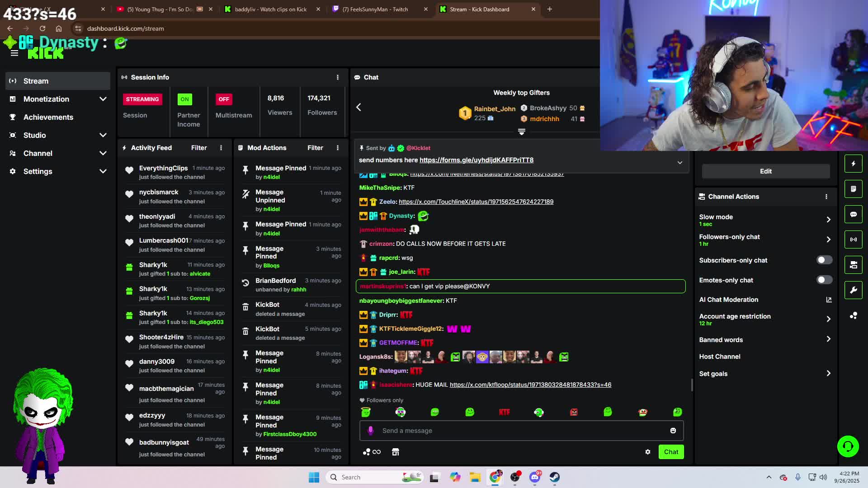Collapse the pinned message chevron
Viewport: 868px width, 488px height.
679,163
